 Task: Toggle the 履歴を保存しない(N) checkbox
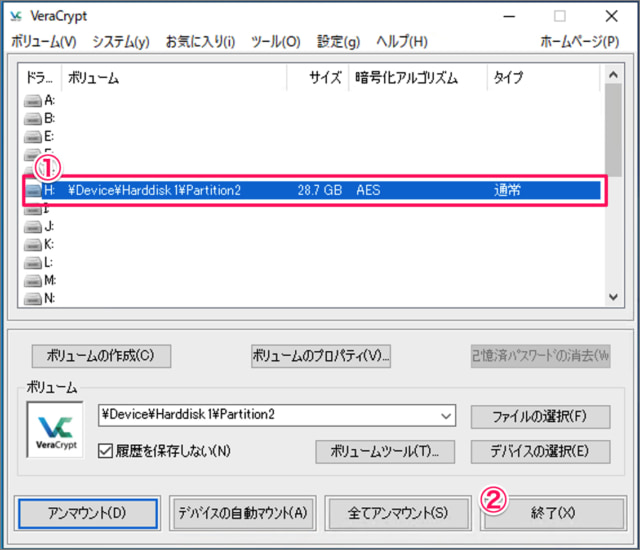click(107, 451)
